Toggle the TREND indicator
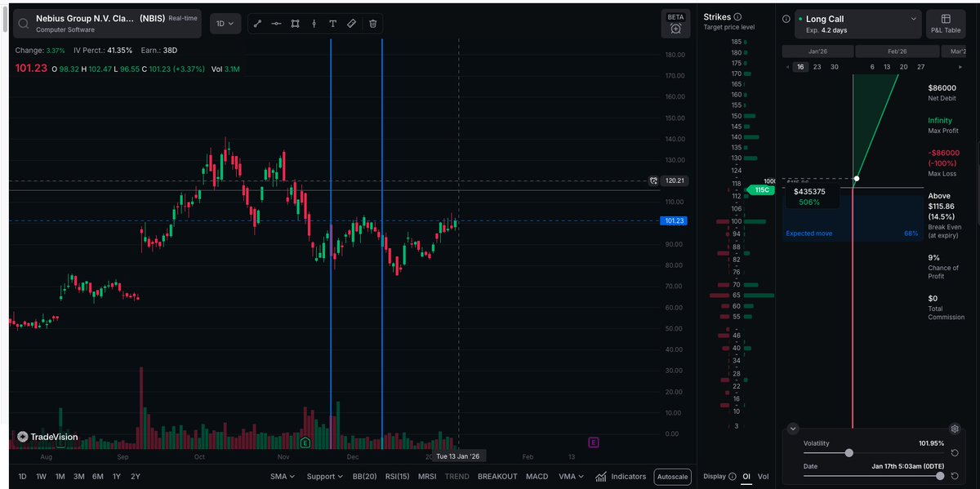Screen dimensions: 980x489 [x=457, y=476]
